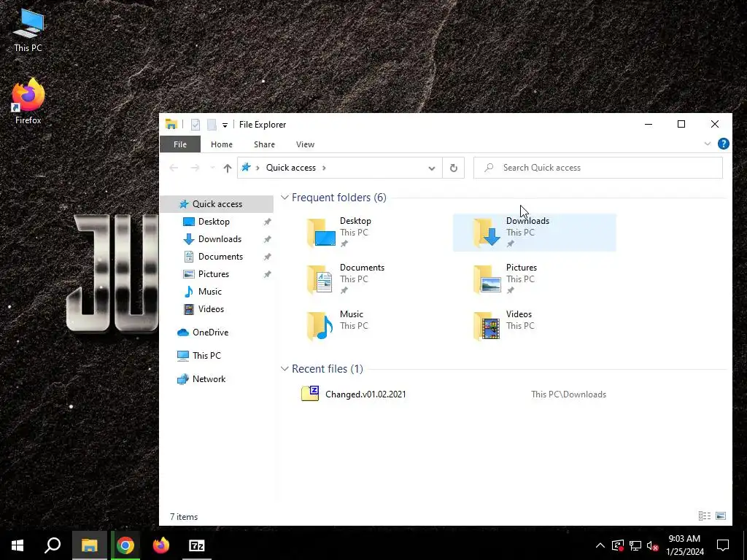Open the notification center icon

[723, 545]
